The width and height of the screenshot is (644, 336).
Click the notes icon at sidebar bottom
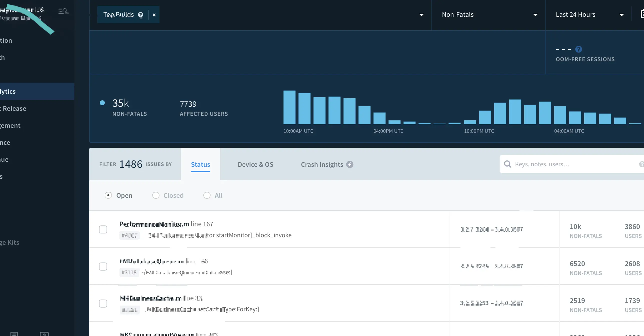(x=14, y=334)
